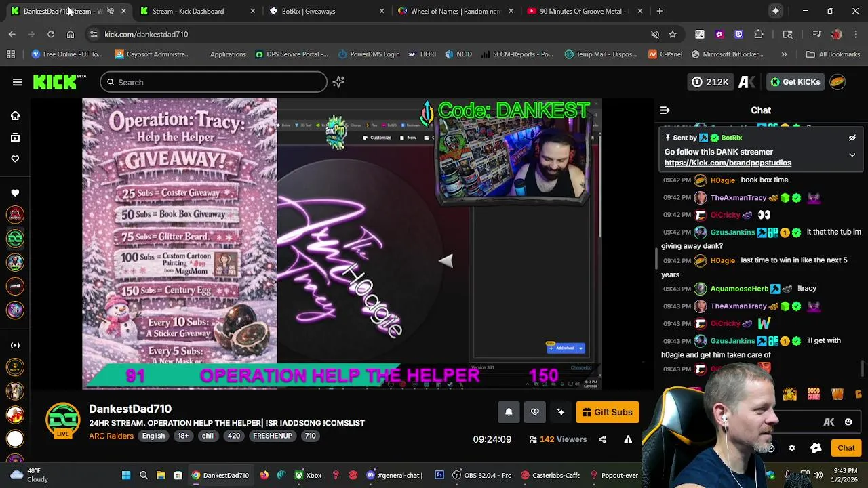Open chat settings gear icon
This screenshot has width=868, height=488.
[x=791, y=448]
